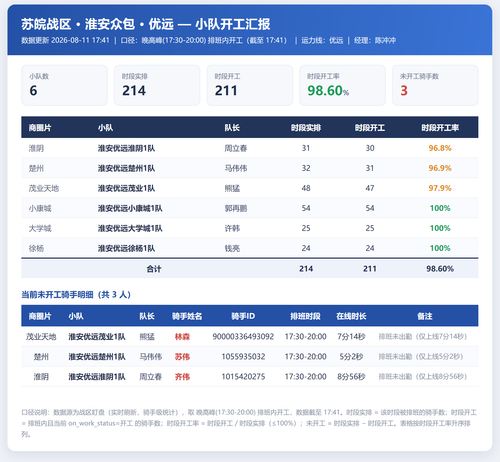500x462 pixels.
Task: Click 茂业天地 in the unstarted riders table
Action: click(x=41, y=337)
